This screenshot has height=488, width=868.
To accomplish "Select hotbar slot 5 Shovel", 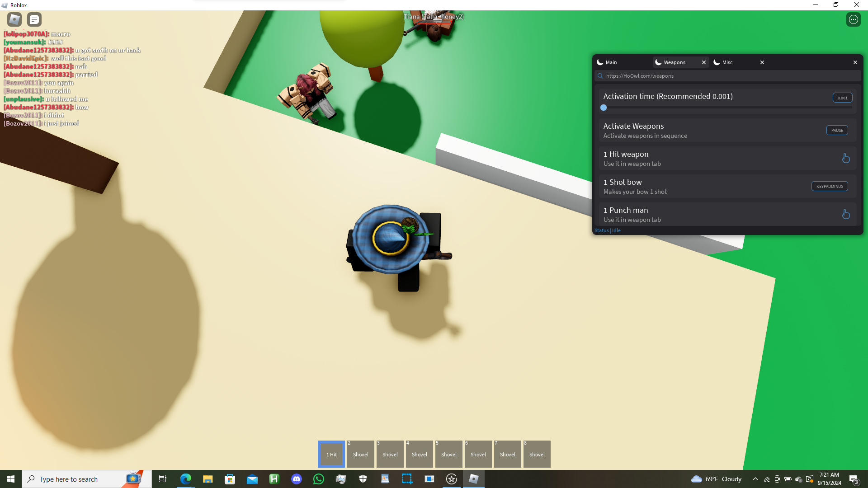I will click(x=449, y=454).
